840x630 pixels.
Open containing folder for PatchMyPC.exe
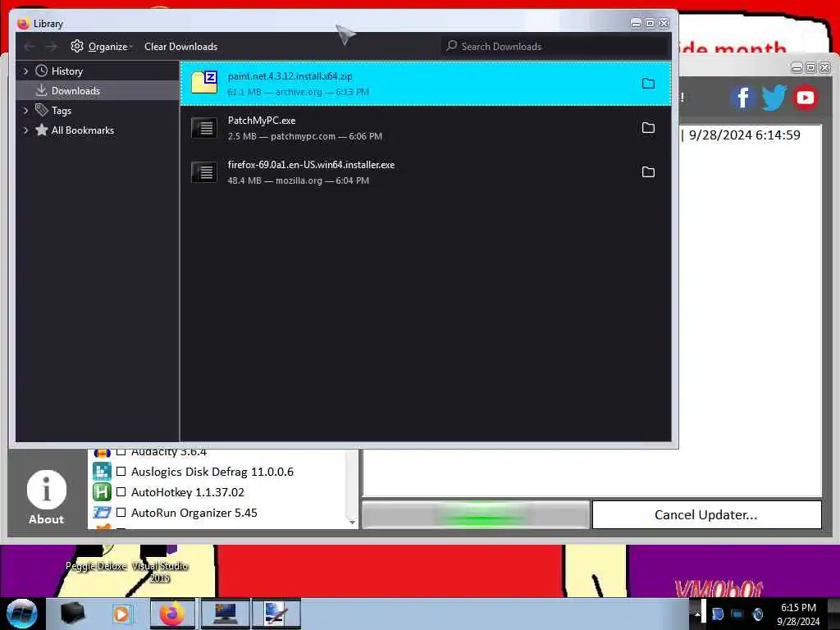click(x=648, y=127)
